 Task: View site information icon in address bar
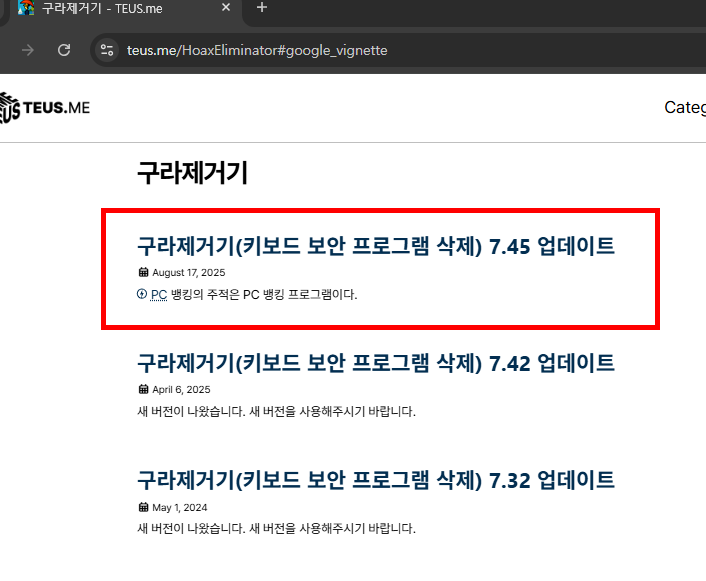pyautogui.click(x=107, y=50)
